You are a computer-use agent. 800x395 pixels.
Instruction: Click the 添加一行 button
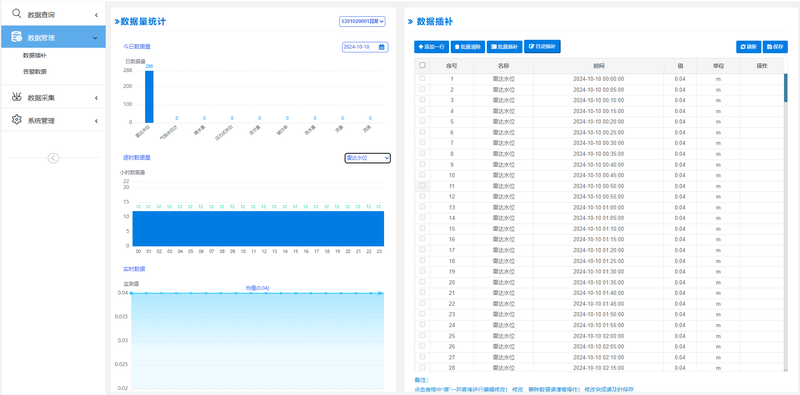432,47
